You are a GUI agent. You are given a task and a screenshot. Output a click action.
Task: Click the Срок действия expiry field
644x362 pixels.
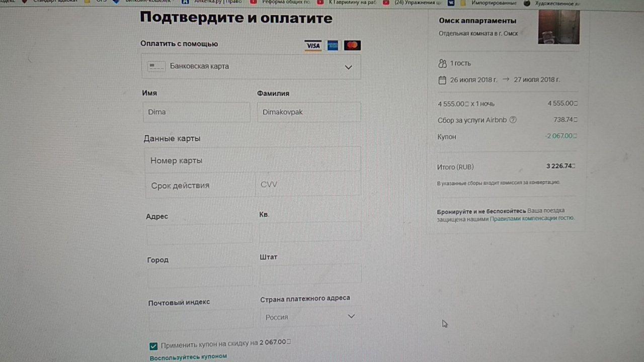point(200,185)
